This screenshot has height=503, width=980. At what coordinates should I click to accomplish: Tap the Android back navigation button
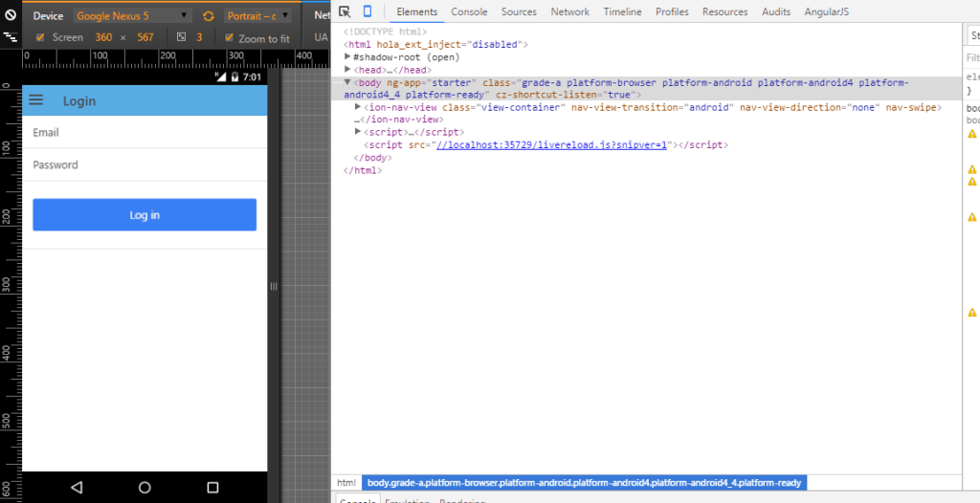[x=77, y=487]
